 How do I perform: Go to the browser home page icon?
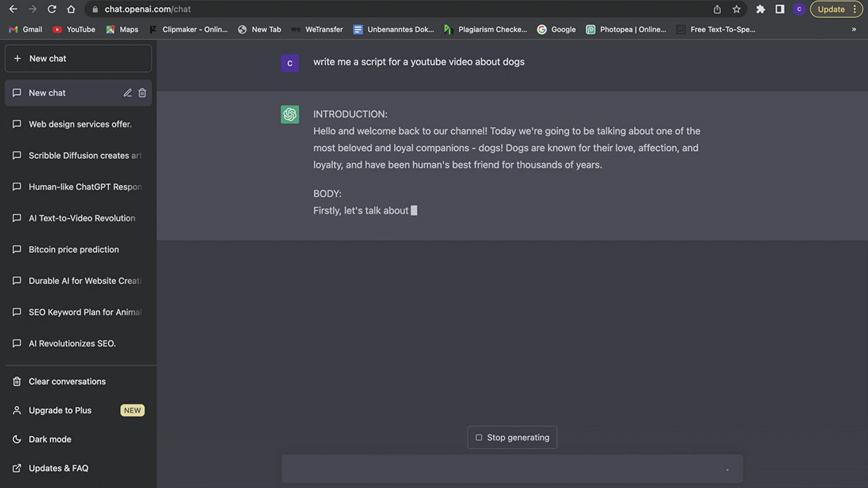click(71, 9)
